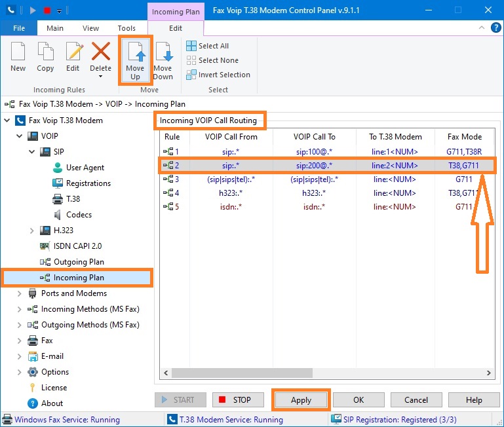Click scrollbar right arrow
This screenshot has height=427, width=504.
[x=489, y=373]
